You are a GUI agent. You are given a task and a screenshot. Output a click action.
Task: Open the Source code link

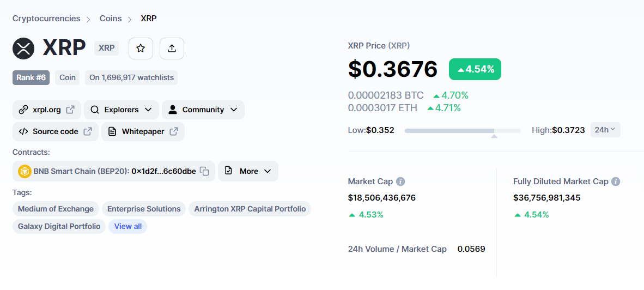(56, 131)
